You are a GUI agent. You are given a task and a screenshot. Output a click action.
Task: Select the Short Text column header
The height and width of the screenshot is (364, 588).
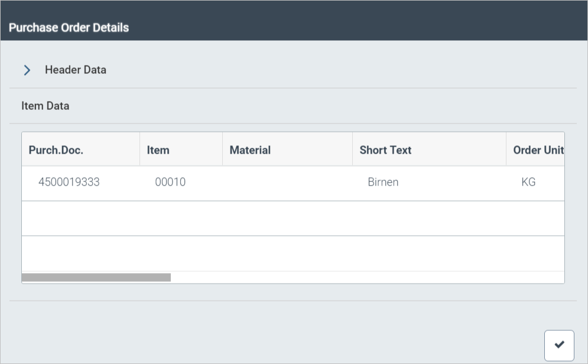coord(385,150)
